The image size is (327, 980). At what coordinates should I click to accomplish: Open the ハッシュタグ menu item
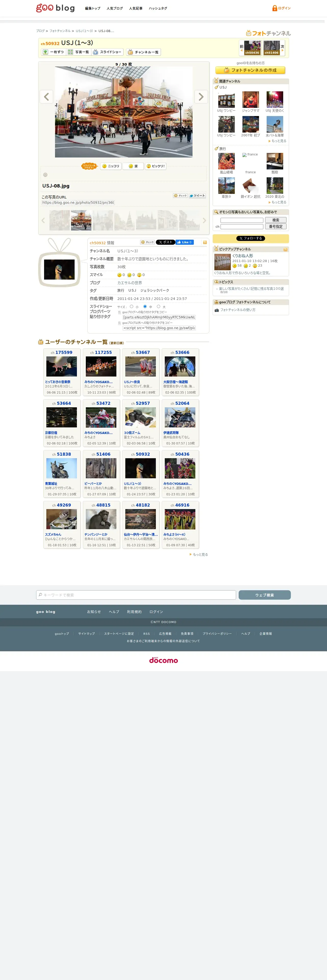(158, 8)
